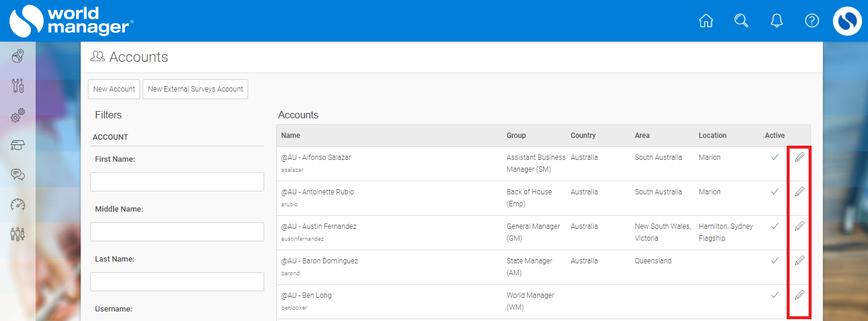Click the username 'benlooker'
868x321 pixels.
coord(294,308)
